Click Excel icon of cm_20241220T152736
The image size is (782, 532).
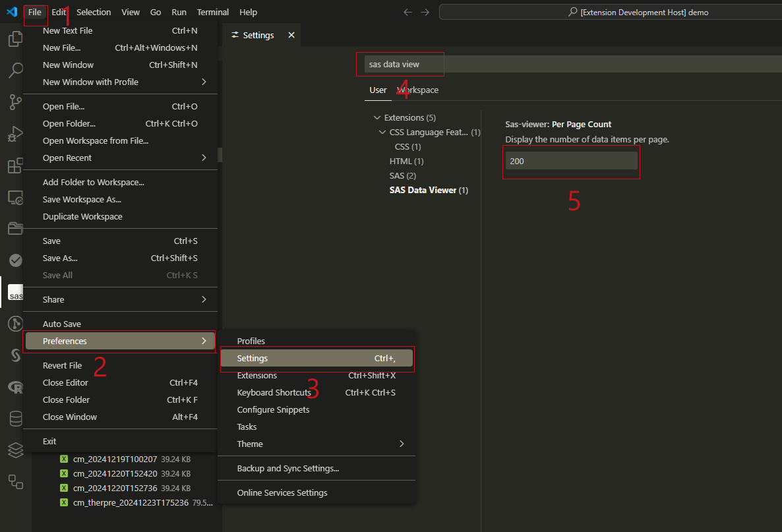[64, 488]
